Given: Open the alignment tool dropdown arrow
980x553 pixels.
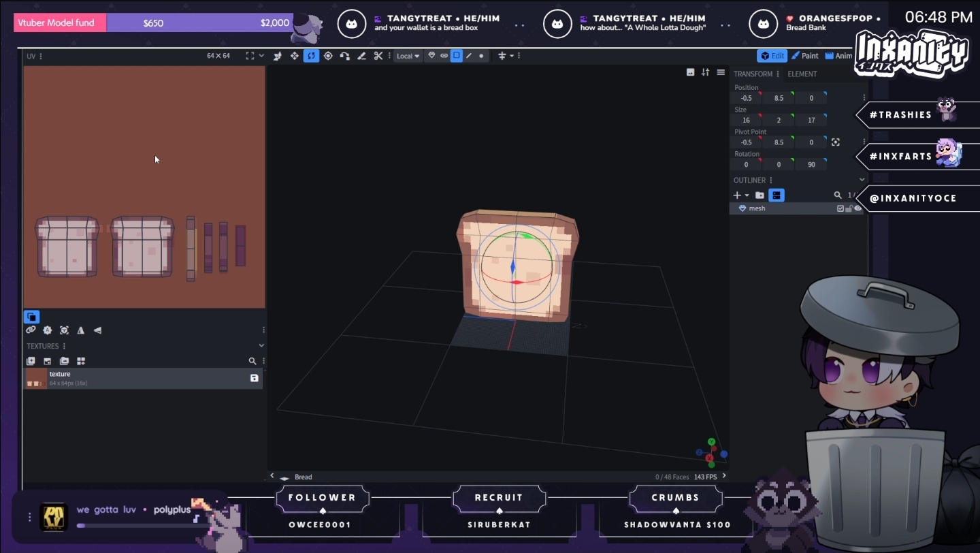Looking at the screenshot, I should tap(511, 56).
